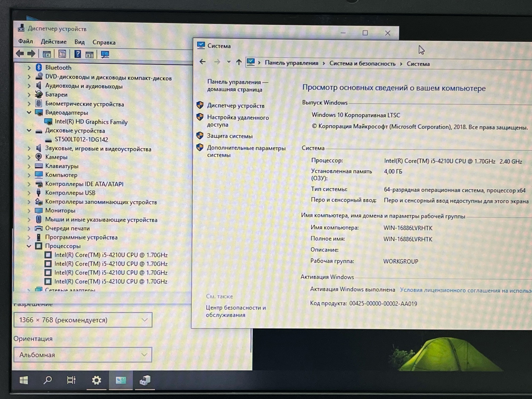The height and width of the screenshot is (399, 532).
Task: Expand DVD-дисководы и дисководы компакт-дисков
Action: tap(29, 77)
